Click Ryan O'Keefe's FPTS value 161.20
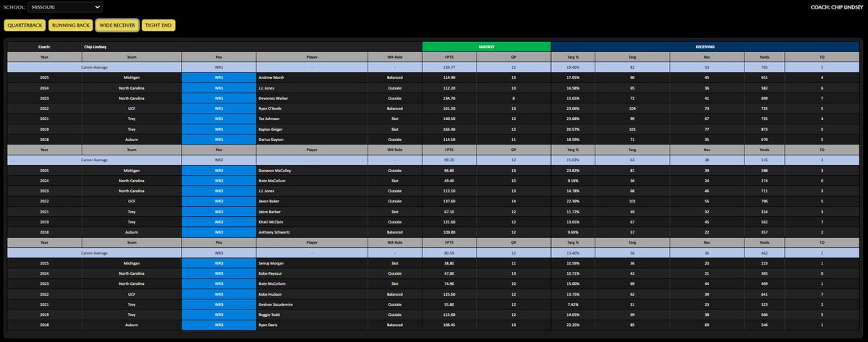 [x=448, y=107]
